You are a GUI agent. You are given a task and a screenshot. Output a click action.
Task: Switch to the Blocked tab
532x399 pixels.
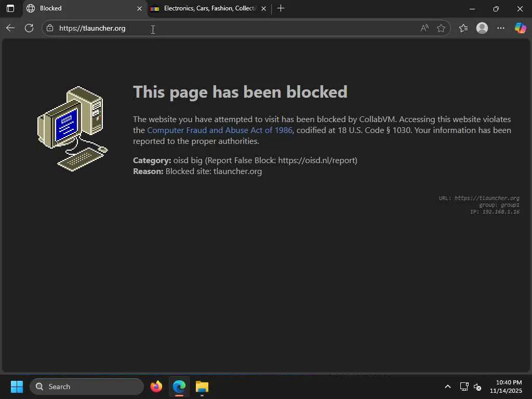tap(85, 8)
